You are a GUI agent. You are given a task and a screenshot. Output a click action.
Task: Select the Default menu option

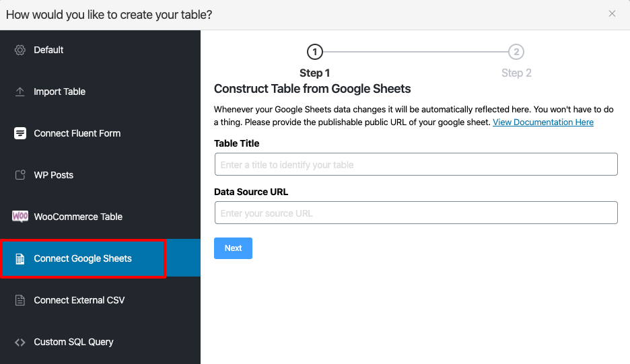click(48, 50)
